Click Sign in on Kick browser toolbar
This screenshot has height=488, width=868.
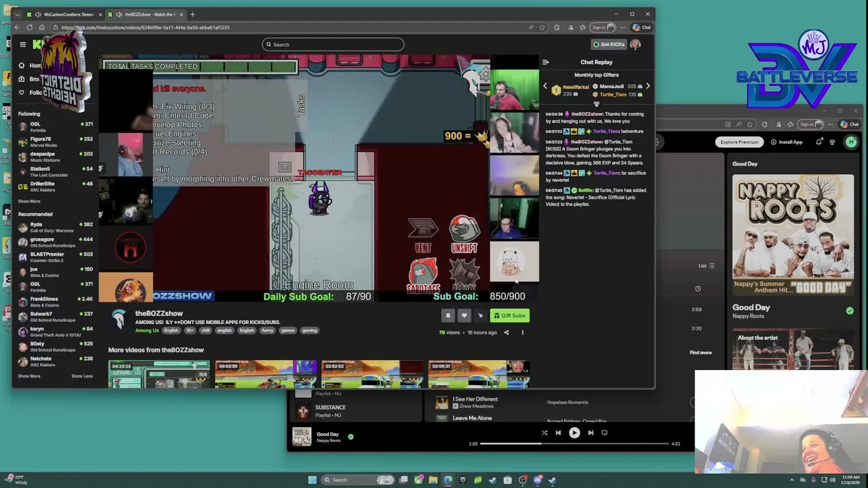601,28
